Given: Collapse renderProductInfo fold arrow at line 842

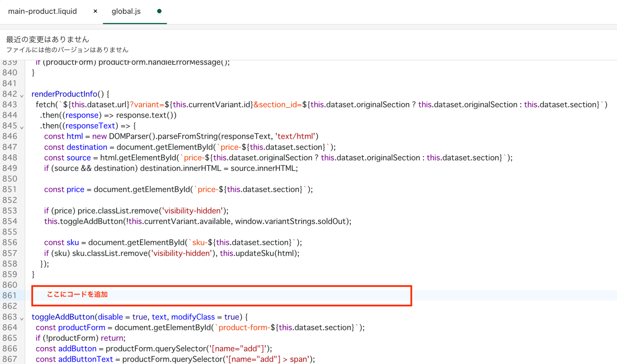Looking at the screenshot, I should point(22,96).
